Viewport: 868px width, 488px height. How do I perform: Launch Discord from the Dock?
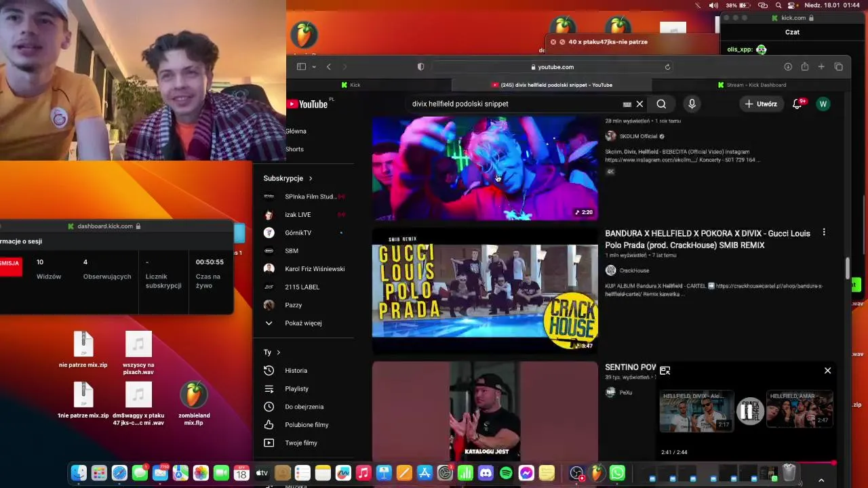coord(486,473)
